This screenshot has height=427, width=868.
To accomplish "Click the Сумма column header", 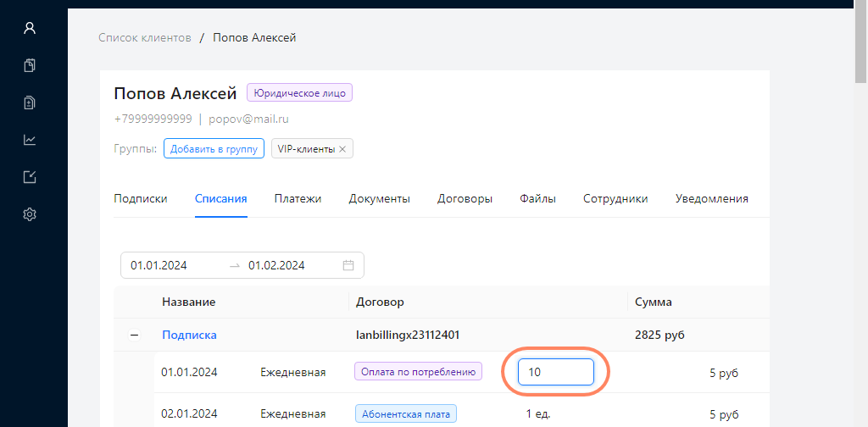I will pos(654,302).
